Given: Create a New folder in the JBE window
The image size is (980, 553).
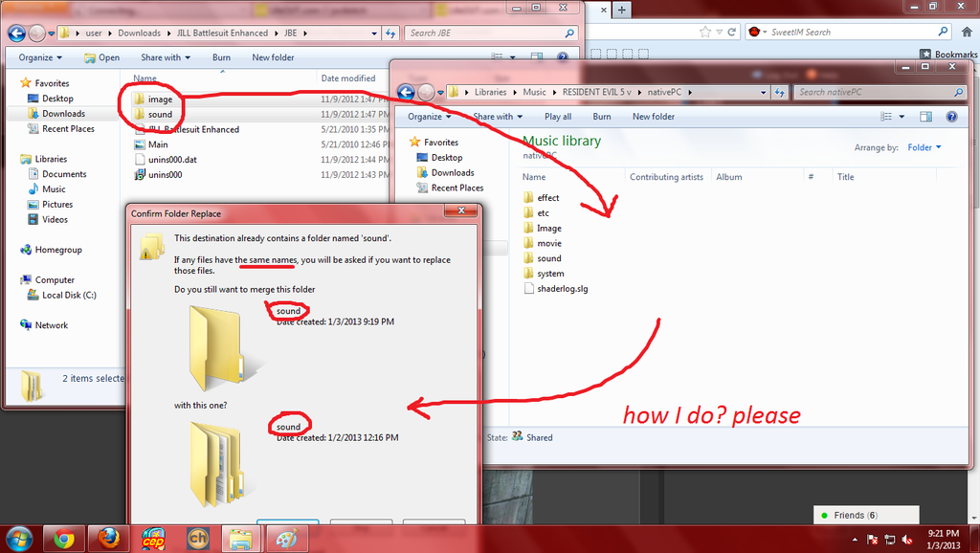Looking at the screenshot, I should click(x=271, y=57).
